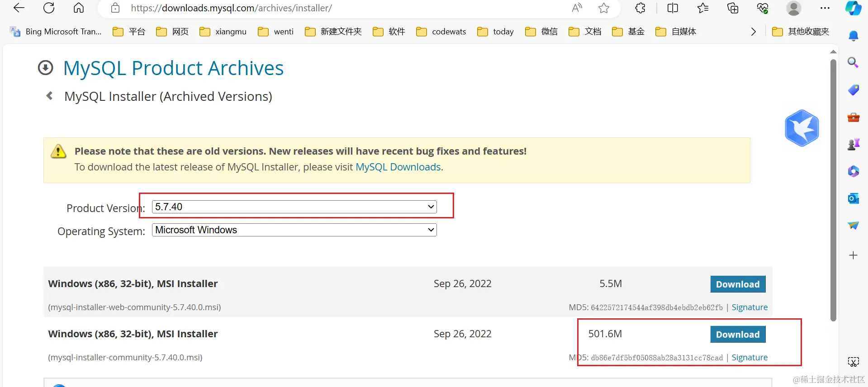Open the 文档 bookmark folder
This screenshot has height=387, width=868.
pyautogui.click(x=585, y=32)
